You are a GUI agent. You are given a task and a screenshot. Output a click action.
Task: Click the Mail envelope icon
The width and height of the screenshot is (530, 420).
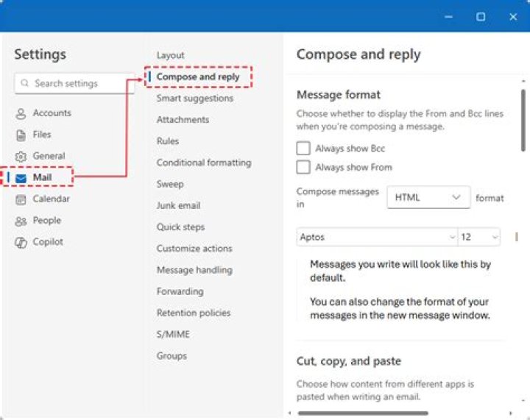(21, 178)
